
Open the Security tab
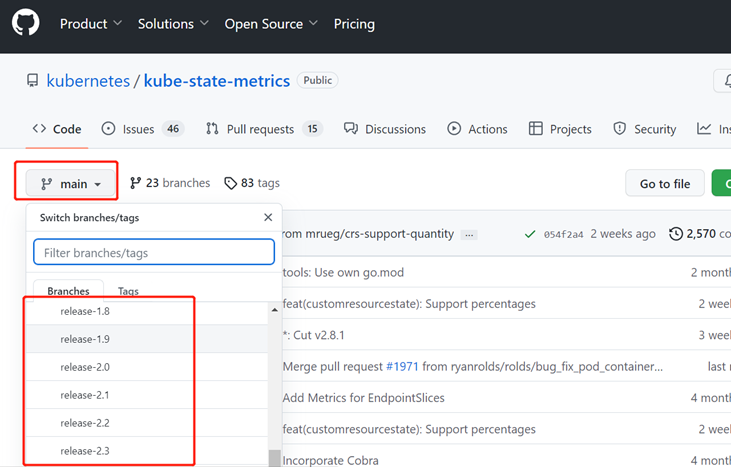pos(644,129)
